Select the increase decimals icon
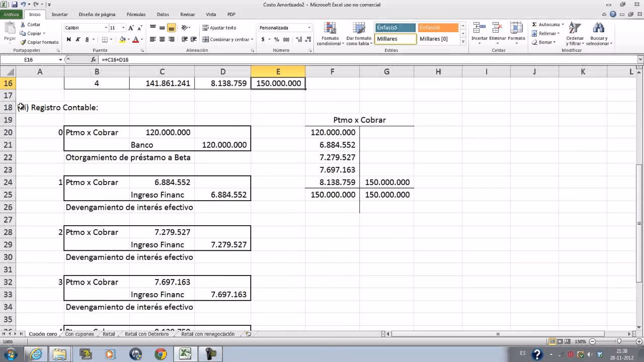The image size is (644, 362). coord(299,39)
